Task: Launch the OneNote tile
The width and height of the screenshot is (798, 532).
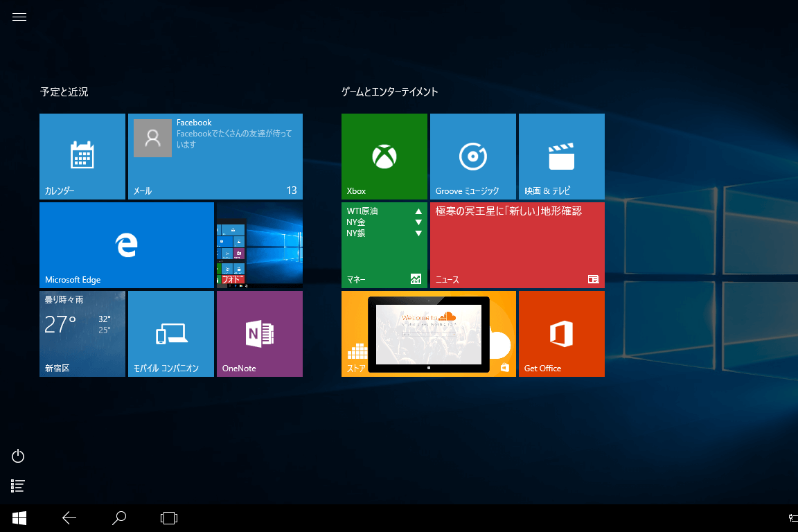Action: coord(260,334)
